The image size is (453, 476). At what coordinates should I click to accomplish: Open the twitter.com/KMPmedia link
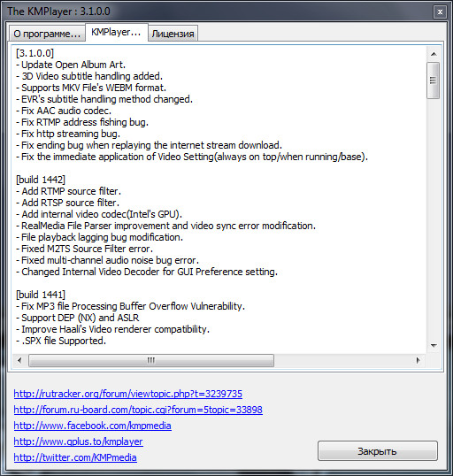(75, 457)
